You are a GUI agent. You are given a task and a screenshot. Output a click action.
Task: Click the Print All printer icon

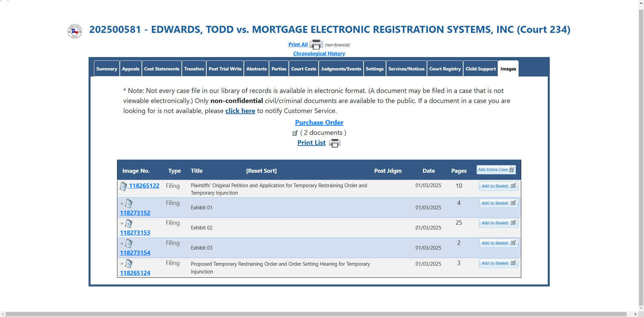coord(316,45)
